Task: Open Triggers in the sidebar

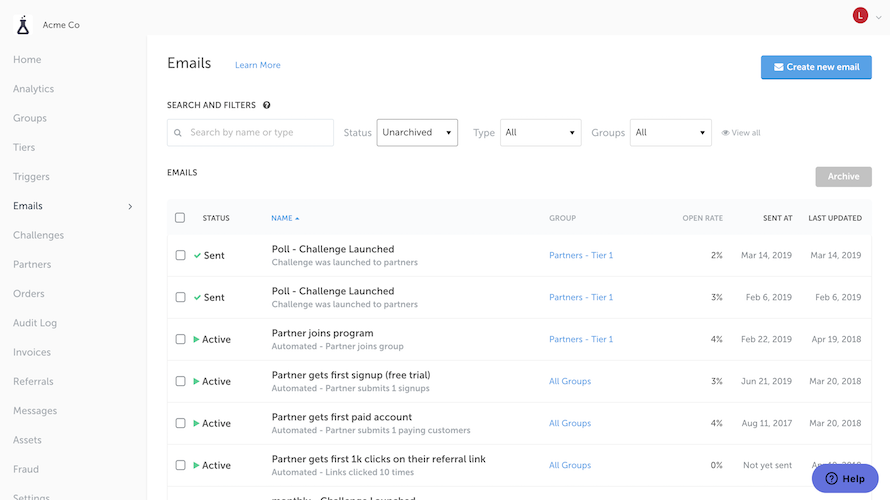Action: (x=31, y=177)
